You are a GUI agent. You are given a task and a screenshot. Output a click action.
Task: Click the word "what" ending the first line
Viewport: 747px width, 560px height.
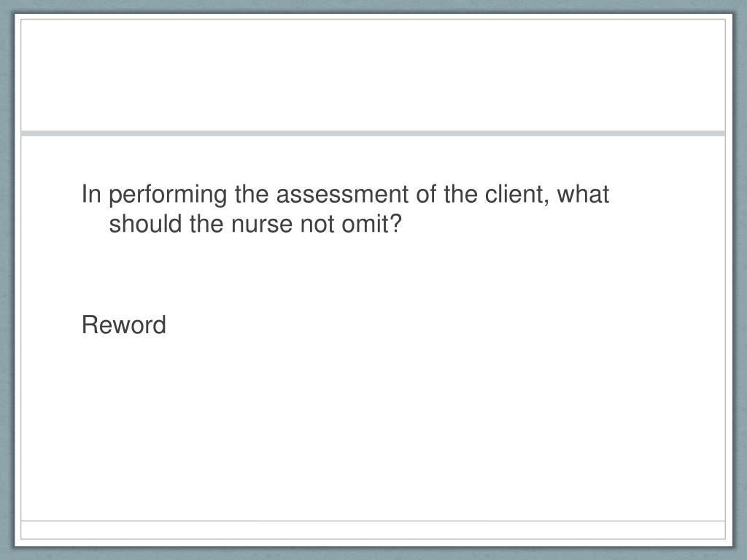[x=583, y=194]
